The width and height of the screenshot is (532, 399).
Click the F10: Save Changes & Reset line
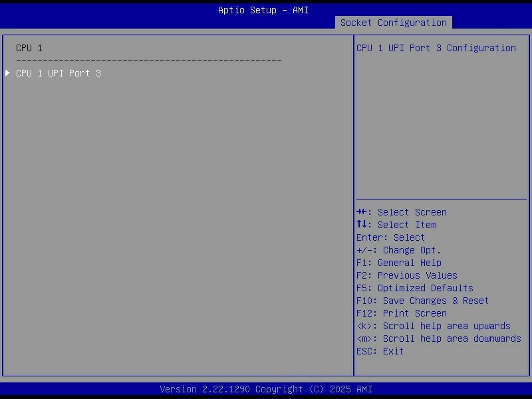click(x=422, y=301)
